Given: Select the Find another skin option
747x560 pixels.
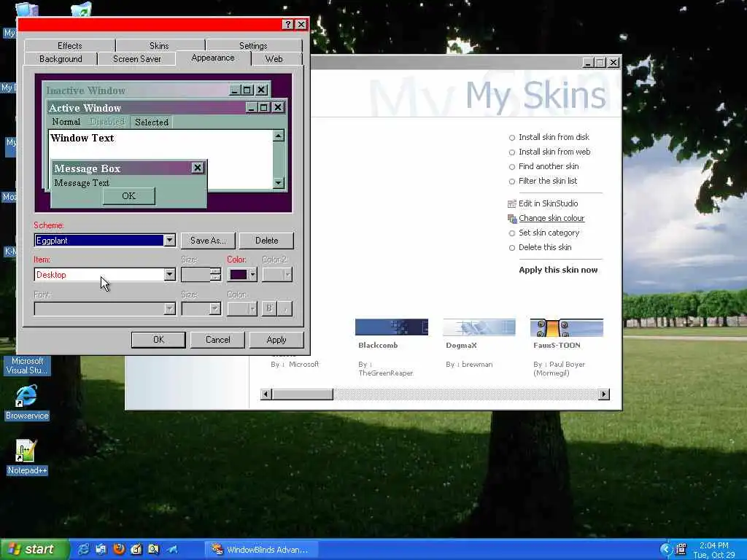Looking at the screenshot, I should pyautogui.click(x=543, y=166).
